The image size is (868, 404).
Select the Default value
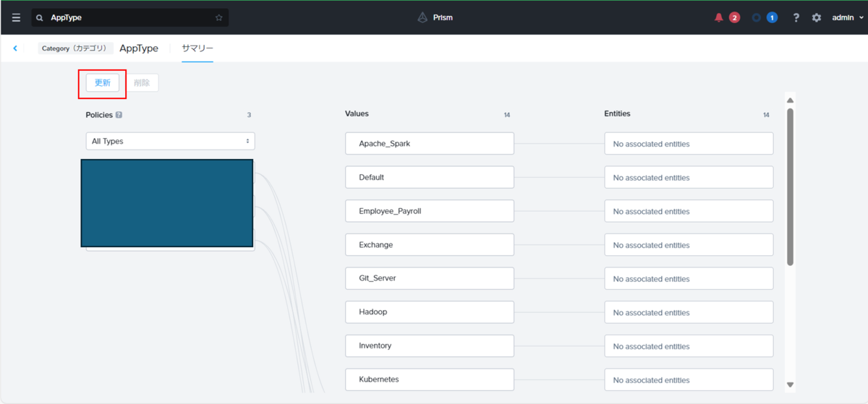(x=430, y=177)
